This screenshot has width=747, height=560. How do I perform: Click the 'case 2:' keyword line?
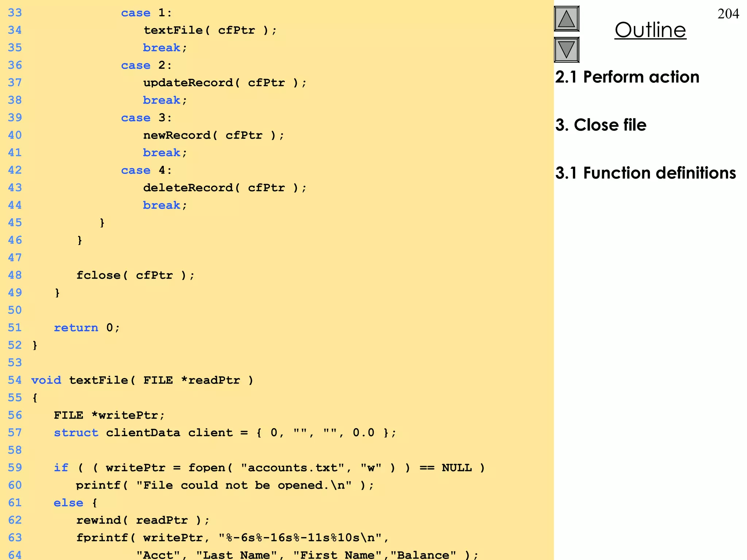(x=146, y=65)
